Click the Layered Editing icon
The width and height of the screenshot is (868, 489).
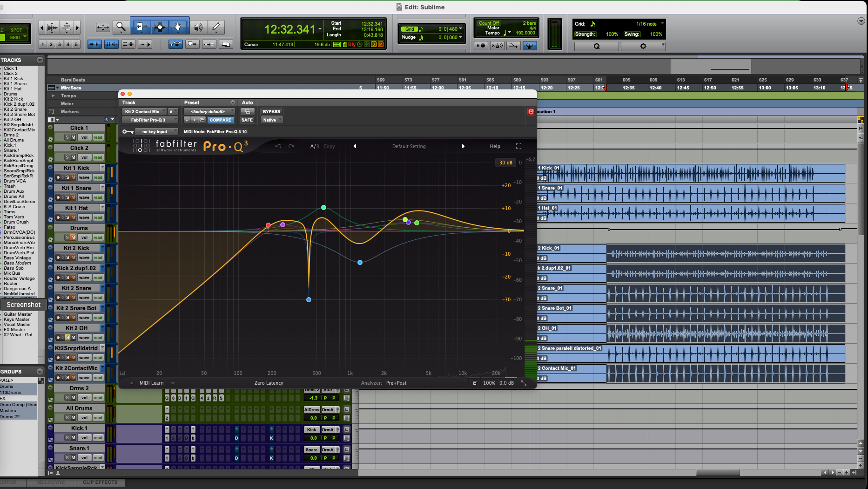226,44
